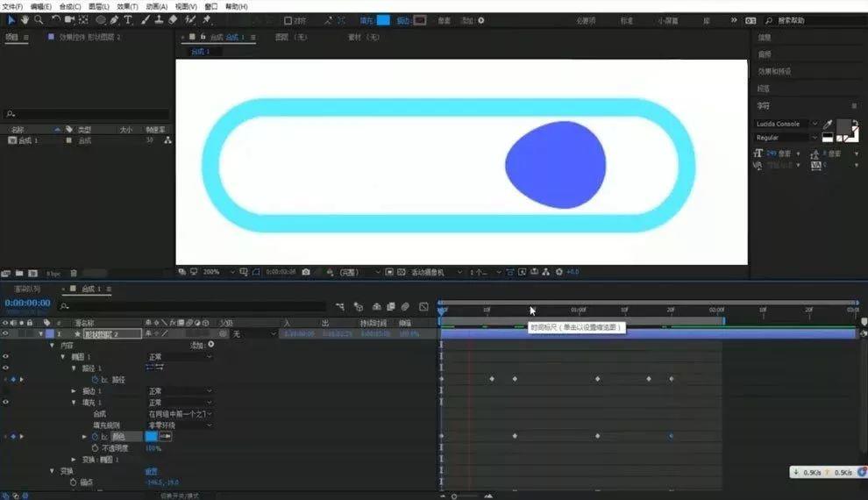Select the Eraser tool
868x500 pixels.
tap(173, 20)
